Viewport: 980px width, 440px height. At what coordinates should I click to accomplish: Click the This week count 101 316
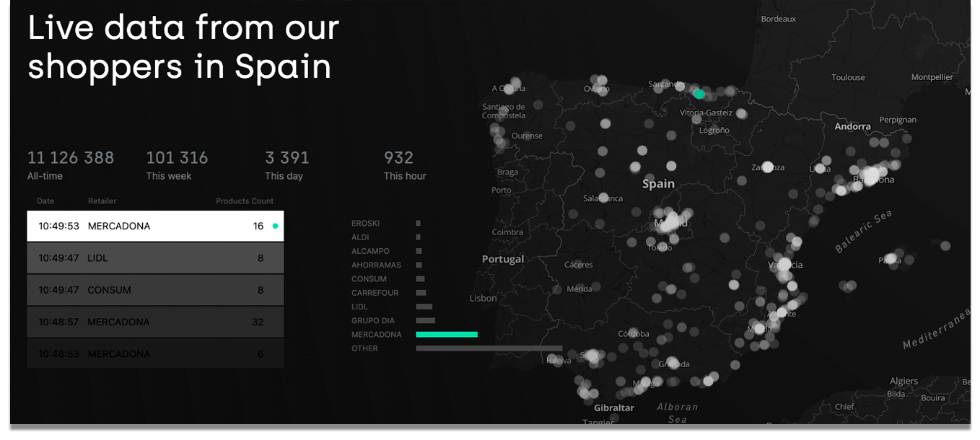[177, 157]
